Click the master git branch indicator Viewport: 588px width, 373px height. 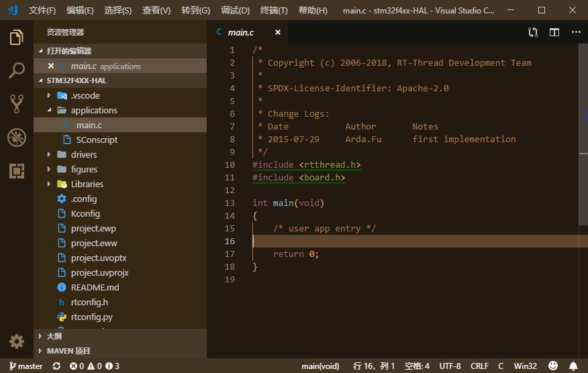[26, 366]
